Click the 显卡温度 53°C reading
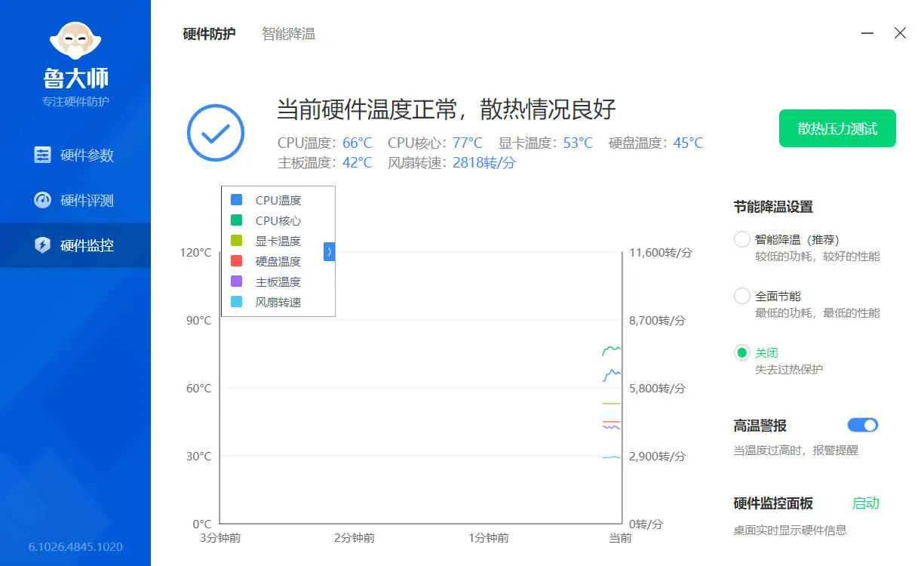Viewport: 924px width, 566px height. [546, 143]
